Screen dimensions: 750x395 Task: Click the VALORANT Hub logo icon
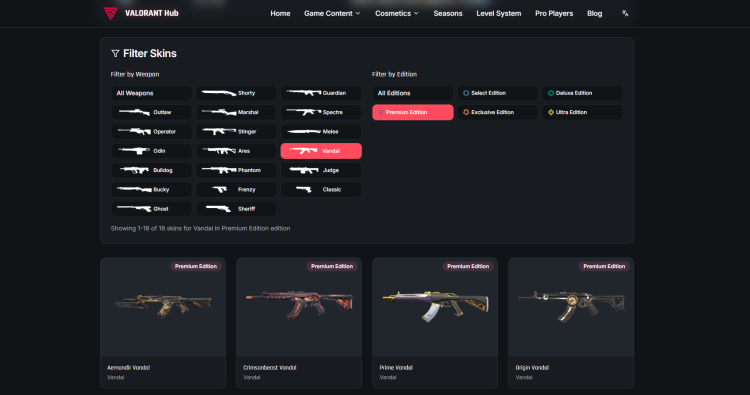click(x=110, y=13)
